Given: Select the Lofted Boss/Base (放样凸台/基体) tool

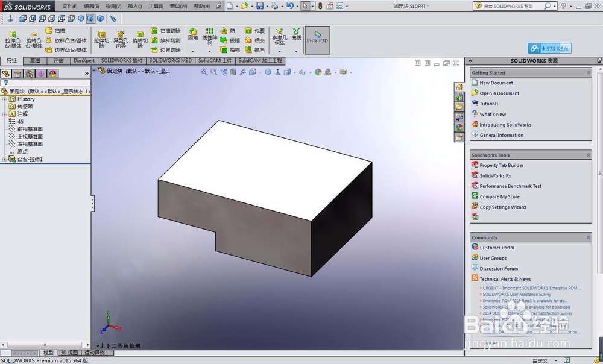Looking at the screenshot, I should (x=66, y=40).
